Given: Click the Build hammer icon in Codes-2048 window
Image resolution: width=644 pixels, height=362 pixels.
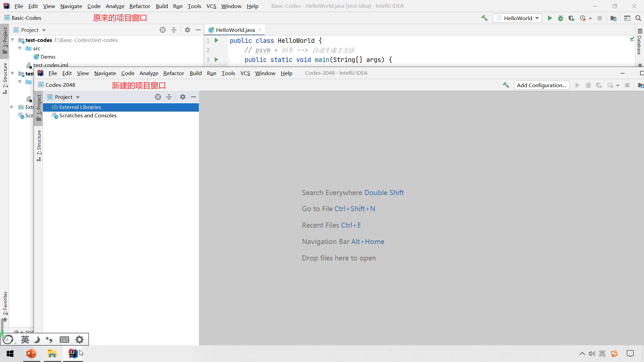Looking at the screenshot, I should pyautogui.click(x=506, y=85).
